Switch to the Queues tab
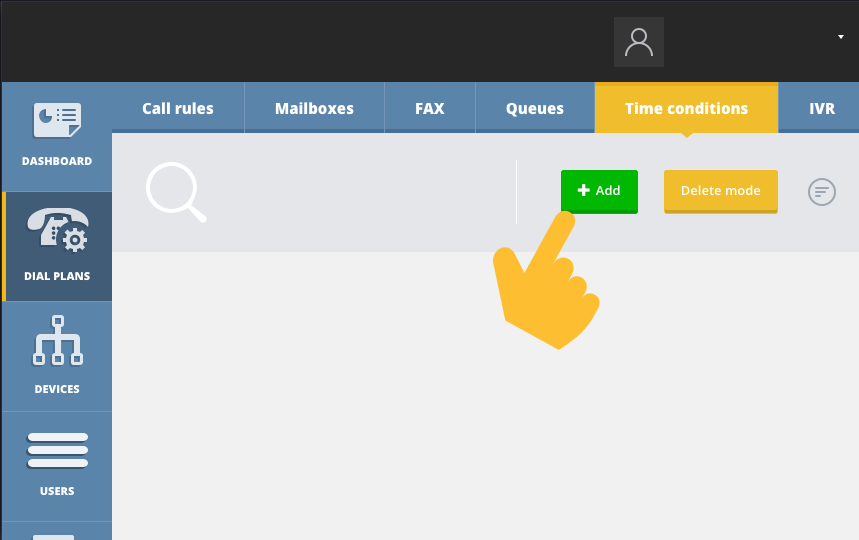This screenshot has width=859, height=540. [x=535, y=108]
